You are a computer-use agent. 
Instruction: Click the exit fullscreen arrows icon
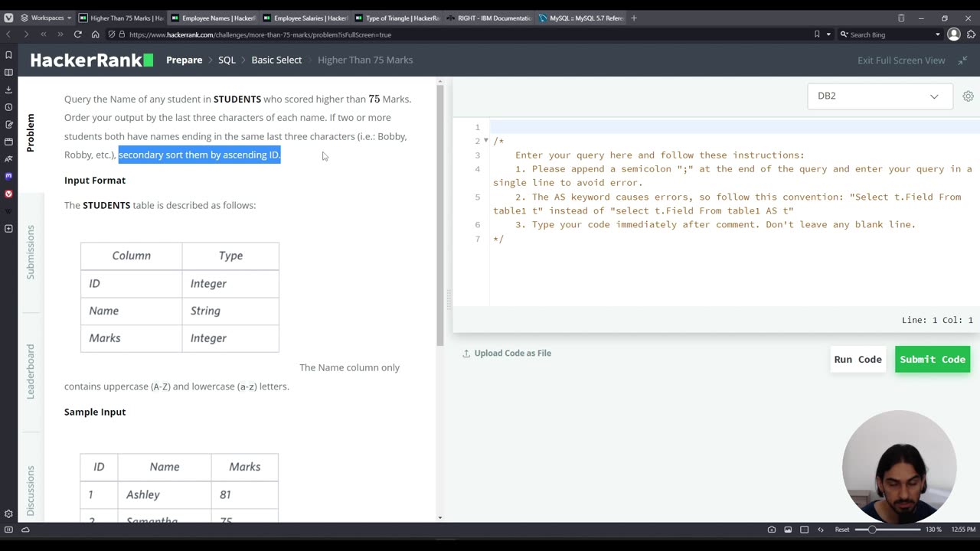click(963, 60)
